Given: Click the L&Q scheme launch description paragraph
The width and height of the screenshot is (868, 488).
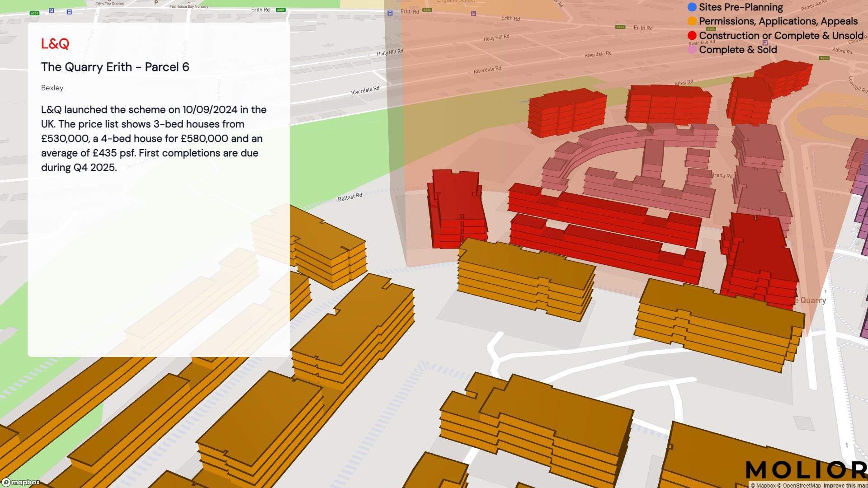Looking at the screenshot, I should [x=154, y=138].
